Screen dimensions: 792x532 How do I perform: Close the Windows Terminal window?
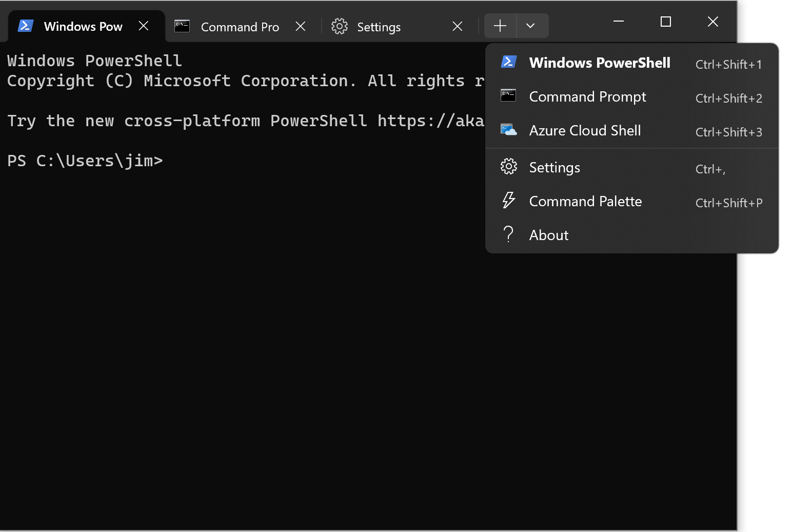713,22
